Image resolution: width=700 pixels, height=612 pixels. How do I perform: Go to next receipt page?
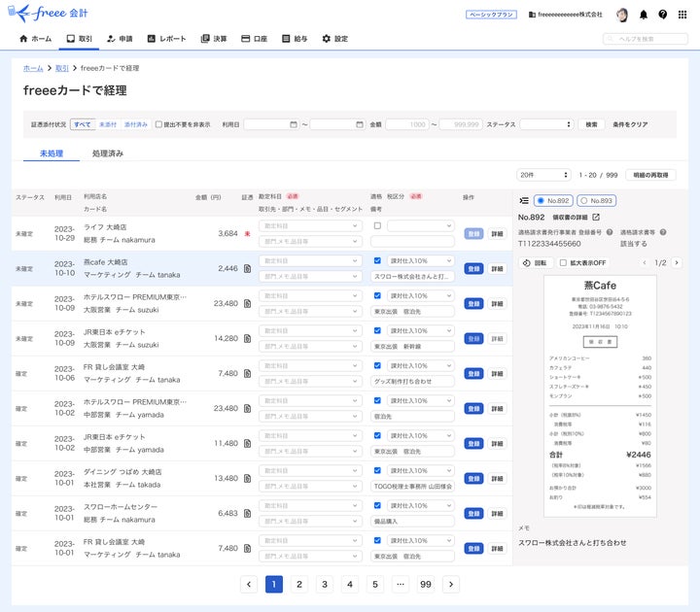[678, 262]
